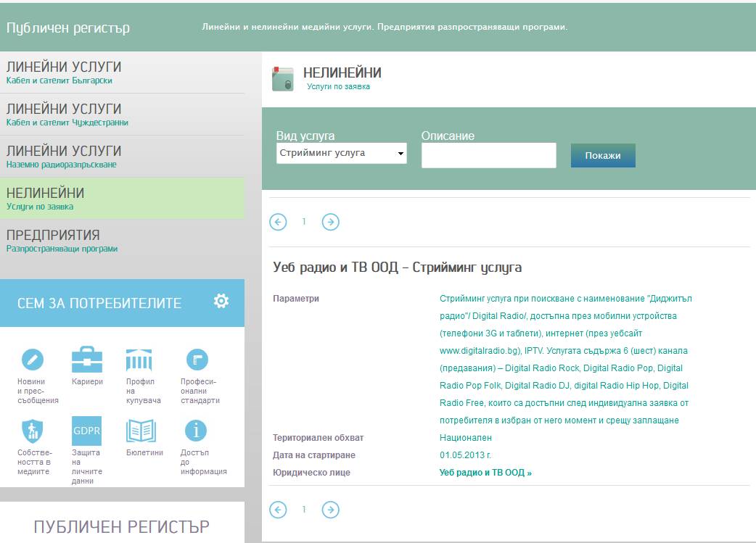Open the Професионални стандарти icon

click(197, 360)
